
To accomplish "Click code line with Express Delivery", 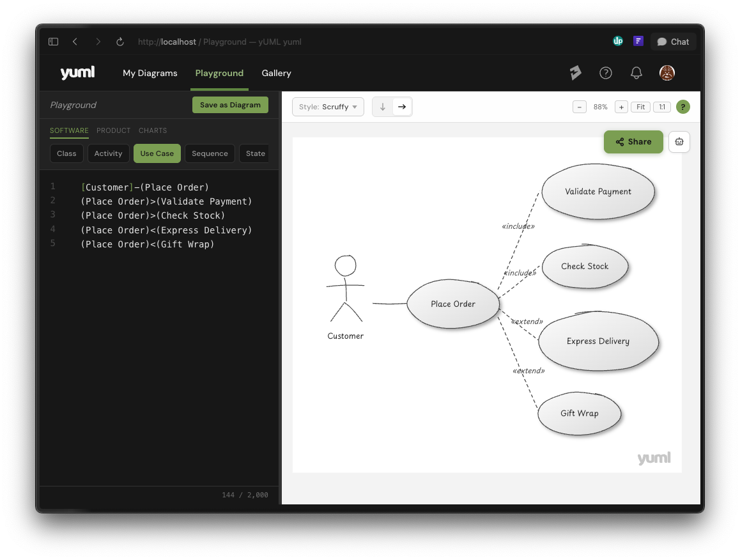I will (x=166, y=230).
